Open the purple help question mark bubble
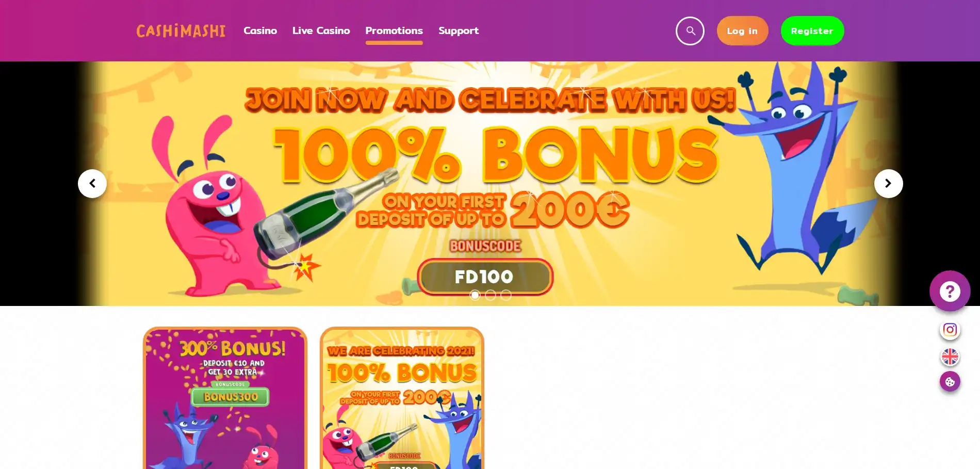 [950, 291]
